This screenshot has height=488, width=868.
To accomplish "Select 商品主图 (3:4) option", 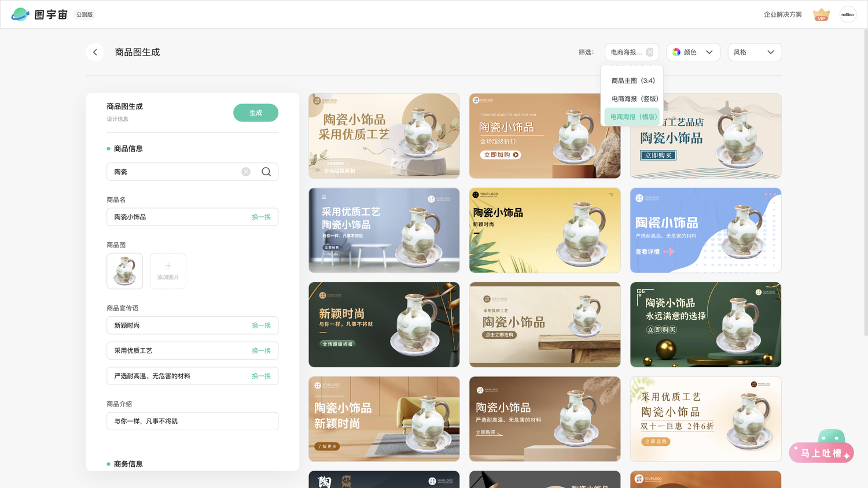I will point(632,81).
